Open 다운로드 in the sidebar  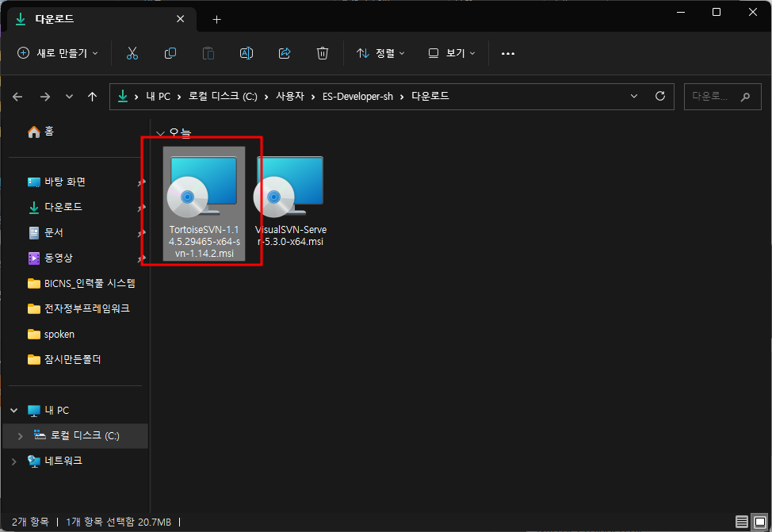55,207
